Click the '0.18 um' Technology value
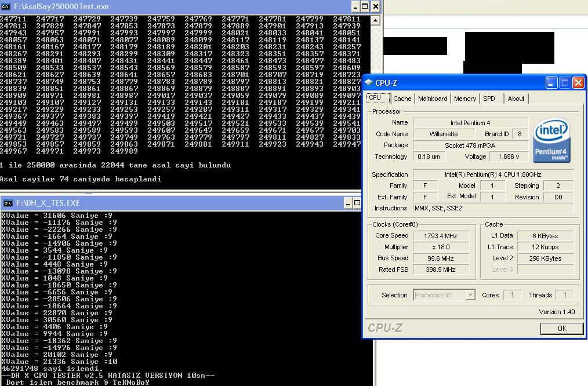 [x=429, y=156]
